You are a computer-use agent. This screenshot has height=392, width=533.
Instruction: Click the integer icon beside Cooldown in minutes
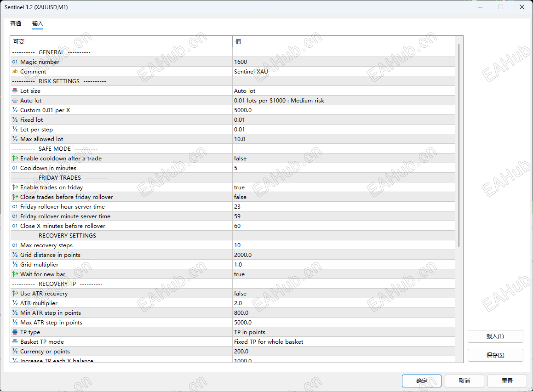click(x=15, y=168)
